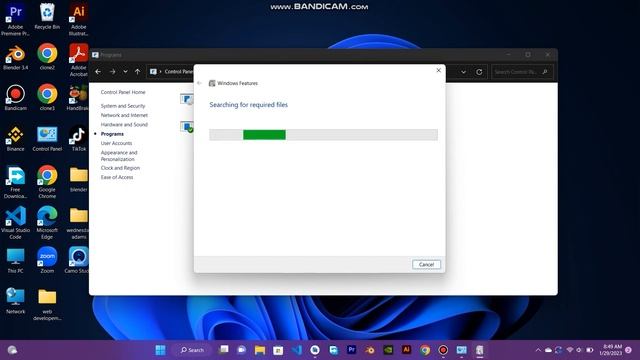Open Wi-Fi network status in tray
This screenshot has height=360, width=640.
[570, 350]
